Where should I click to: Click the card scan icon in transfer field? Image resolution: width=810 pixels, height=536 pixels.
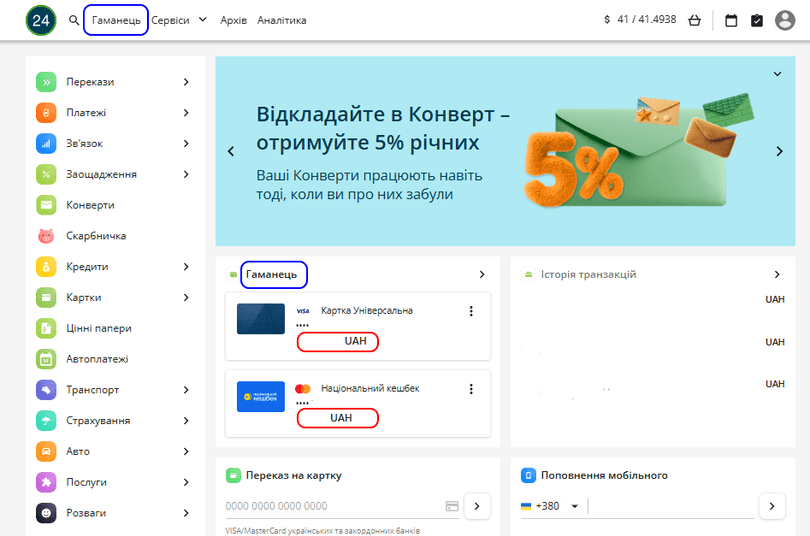click(452, 506)
